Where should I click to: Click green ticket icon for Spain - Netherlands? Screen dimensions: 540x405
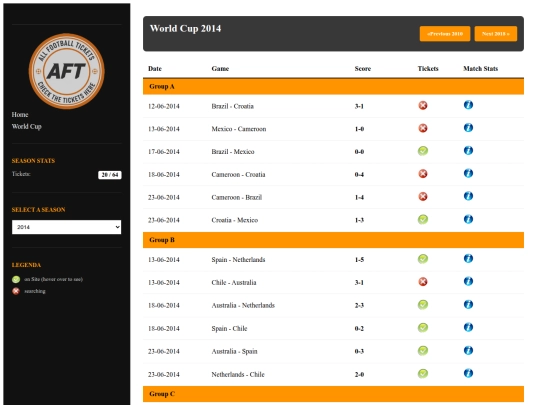tap(423, 259)
